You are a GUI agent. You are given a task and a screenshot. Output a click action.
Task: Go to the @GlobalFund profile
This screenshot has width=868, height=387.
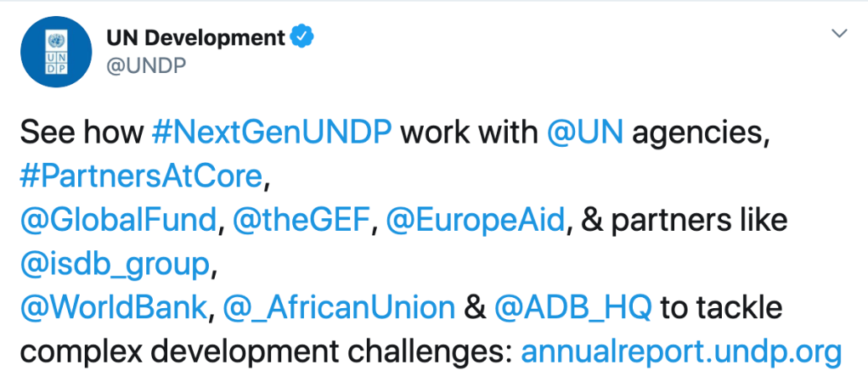click(x=121, y=220)
